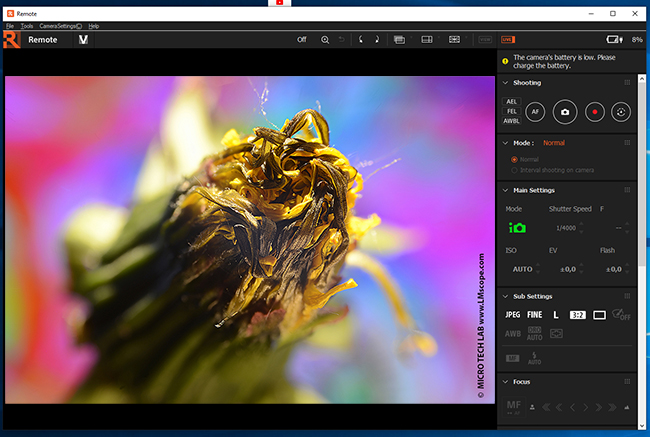Click the orange LIVE view toolbar icon
Viewport: 650px width, 437px height.
tap(507, 40)
